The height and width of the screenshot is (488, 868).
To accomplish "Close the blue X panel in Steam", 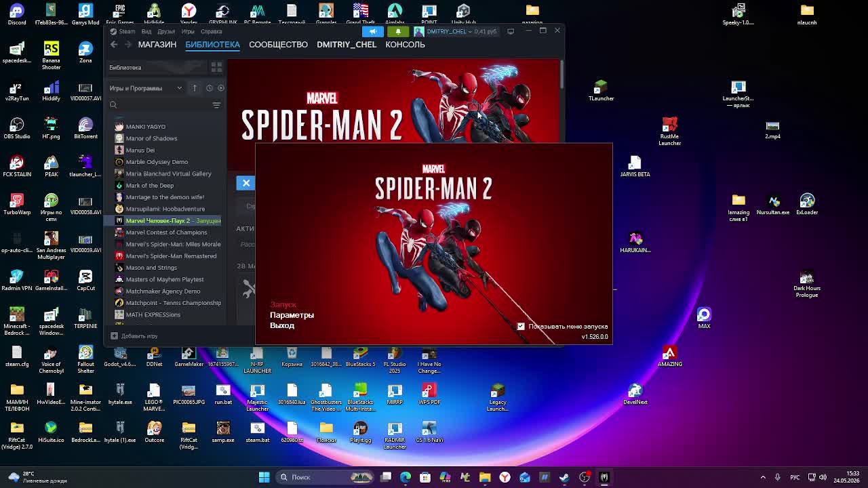I will (x=246, y=183).
